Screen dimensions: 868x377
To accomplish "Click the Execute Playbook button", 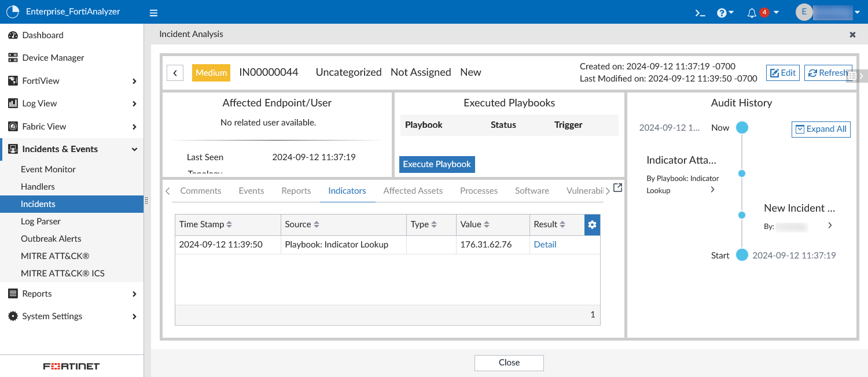I will coord(437,164).
